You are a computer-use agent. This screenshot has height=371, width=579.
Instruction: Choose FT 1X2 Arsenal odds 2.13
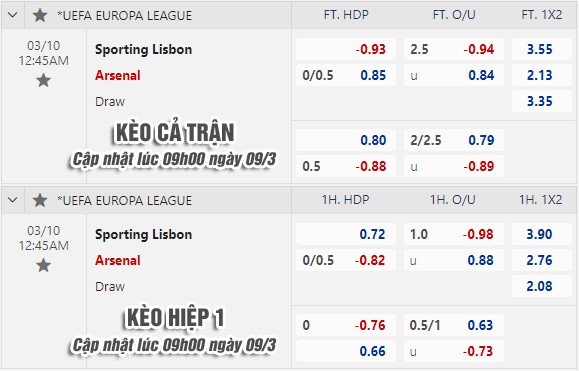click(542, 75)
